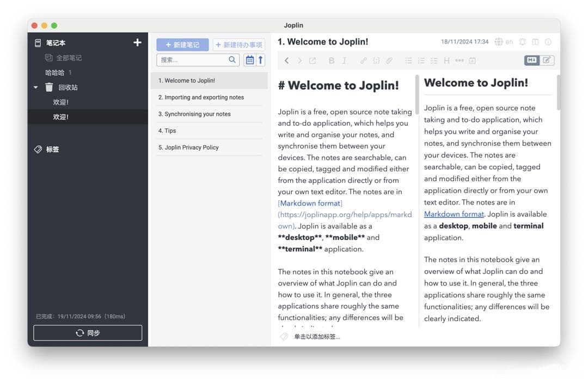Click the preview pane scrollbar

[559, 92]
